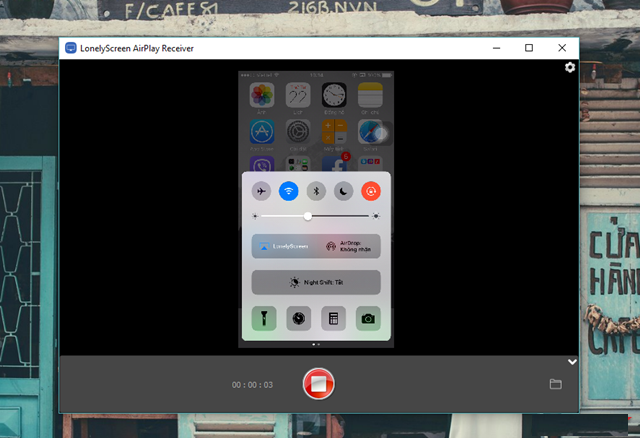
Task: Toggle Bluetooth in Control Center
Action: pos(316,191)
